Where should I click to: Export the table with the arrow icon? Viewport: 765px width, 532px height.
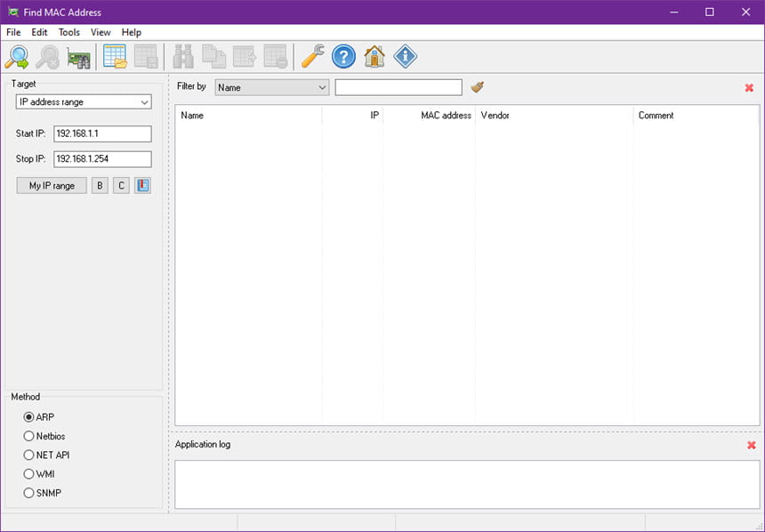coord(245,57)
